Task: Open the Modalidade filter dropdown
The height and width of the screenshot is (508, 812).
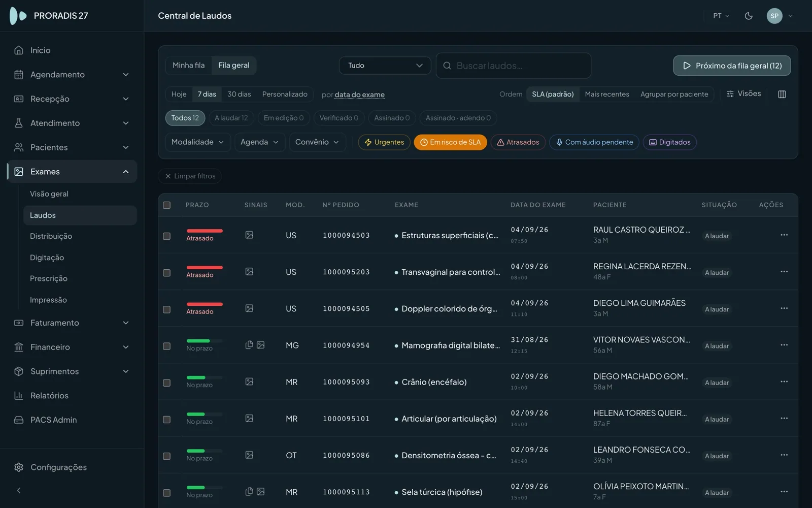Action: (x=198, y=142)
